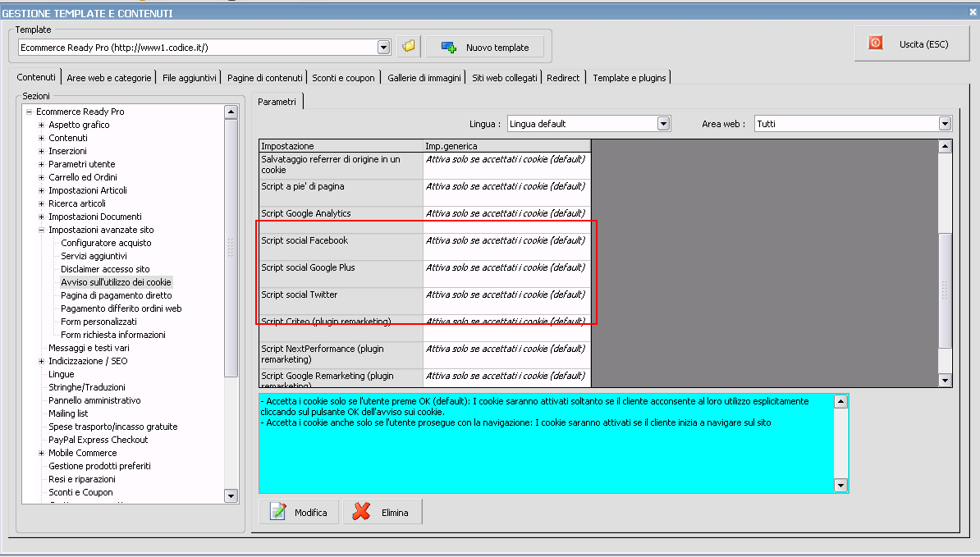Open the Template e plugins tab
The image size is (980, 557).
[630, 78]
